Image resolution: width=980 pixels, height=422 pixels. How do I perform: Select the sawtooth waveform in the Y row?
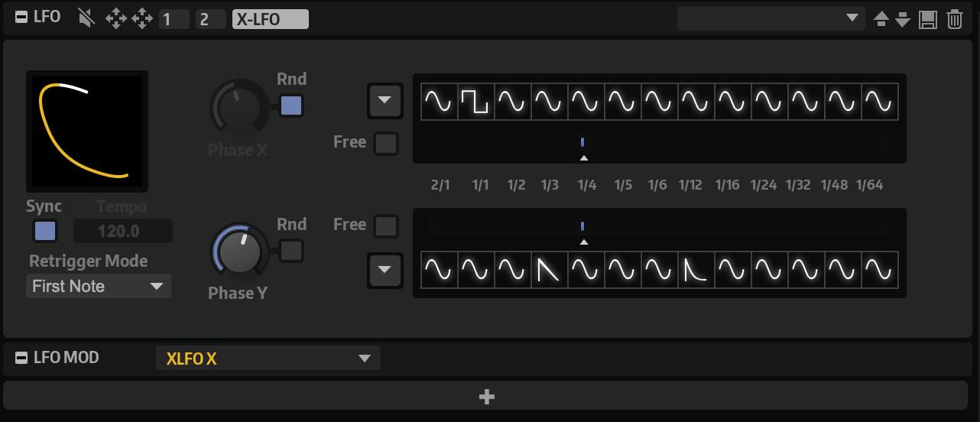click(x=549, y=270)
